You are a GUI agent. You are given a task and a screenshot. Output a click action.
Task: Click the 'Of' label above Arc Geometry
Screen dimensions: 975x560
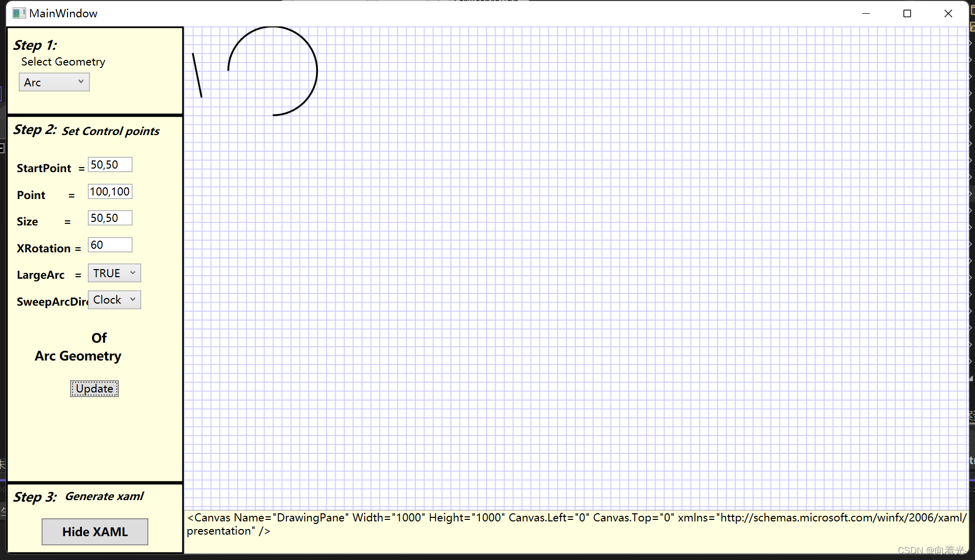coord(99,338)
